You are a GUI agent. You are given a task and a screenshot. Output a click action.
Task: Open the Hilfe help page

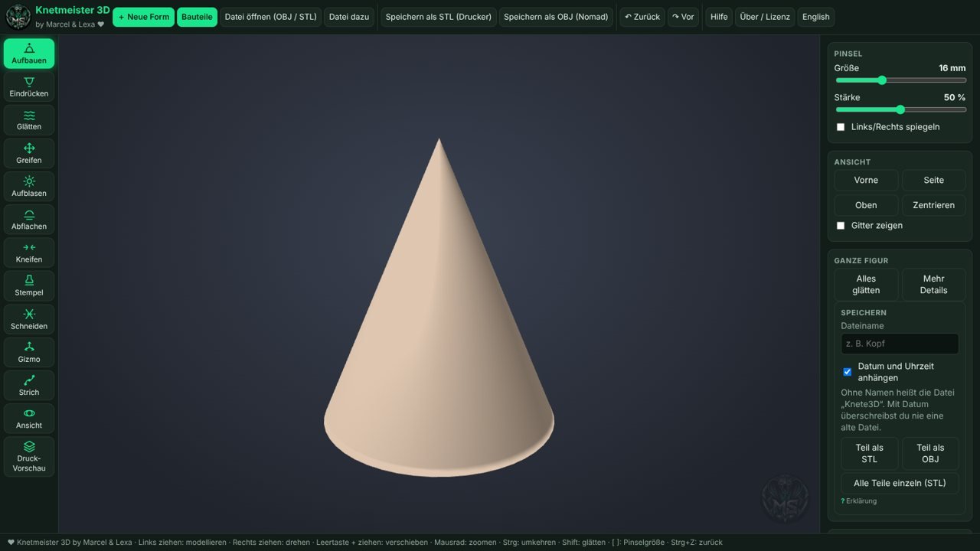click(x=719, y=17)
